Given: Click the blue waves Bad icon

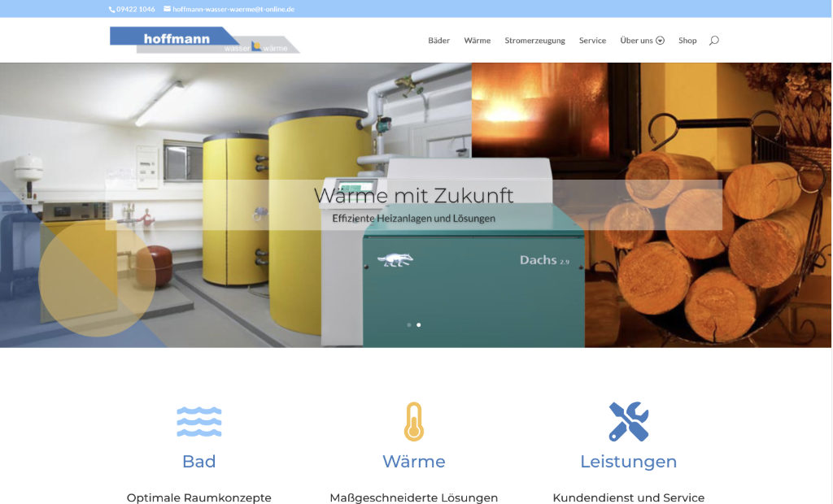Looking at the screenshot, I should point(199,422).
